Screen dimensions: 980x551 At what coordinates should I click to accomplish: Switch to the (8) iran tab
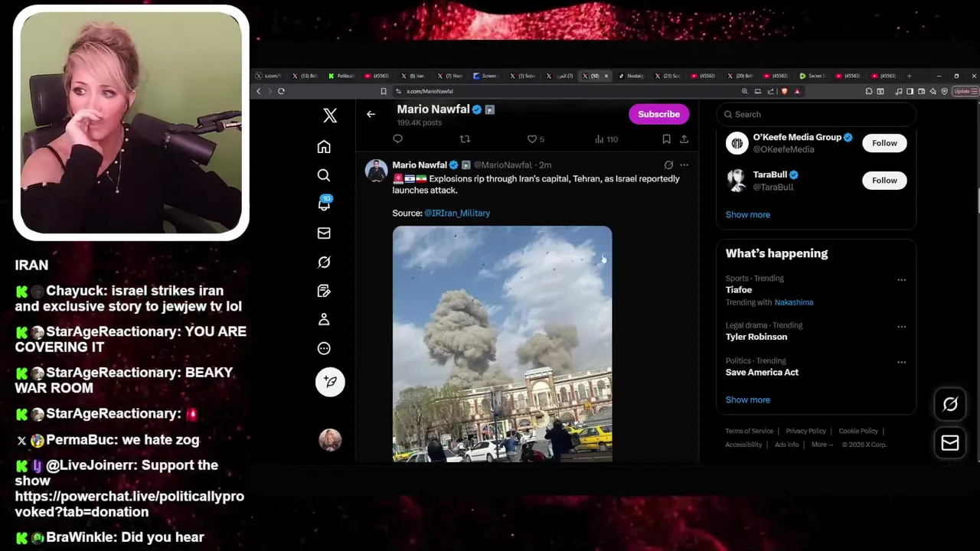pos(413,76)
